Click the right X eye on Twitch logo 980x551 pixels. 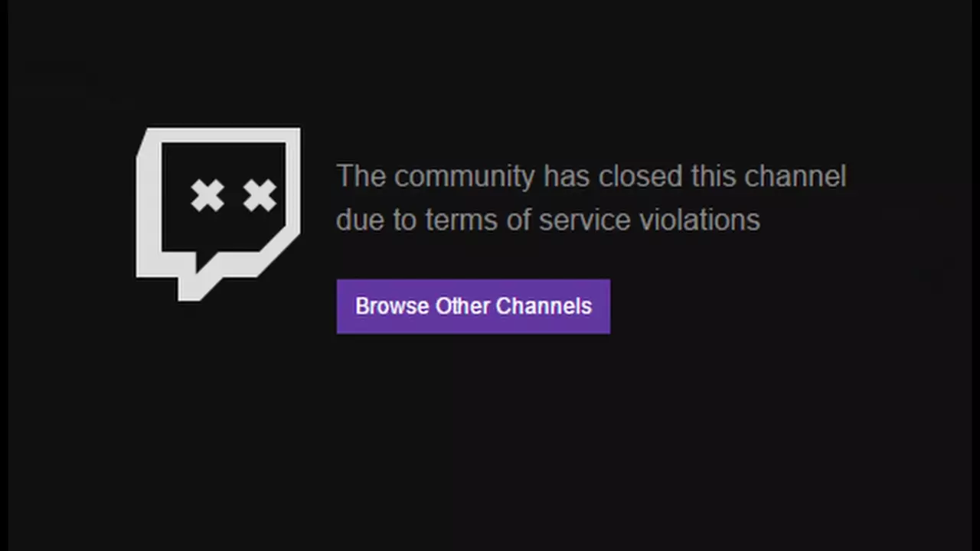(x=260, y=196)
